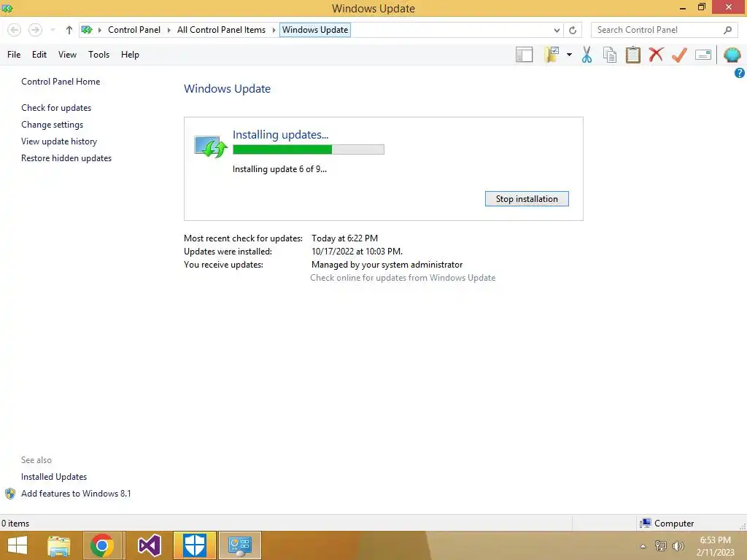747x560 pixels.
Task: Click Restore hidden updates
Action: (66, 158)
